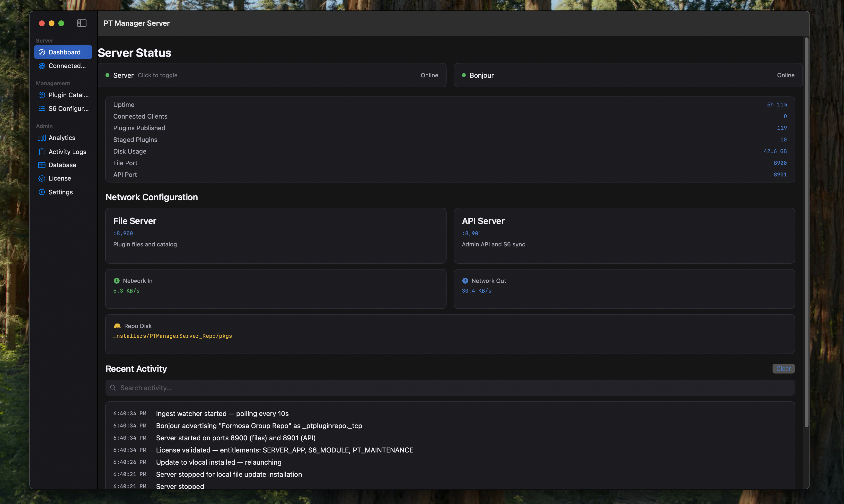Click the Database table icon
844x504 pixels.
tap(42, 165)
